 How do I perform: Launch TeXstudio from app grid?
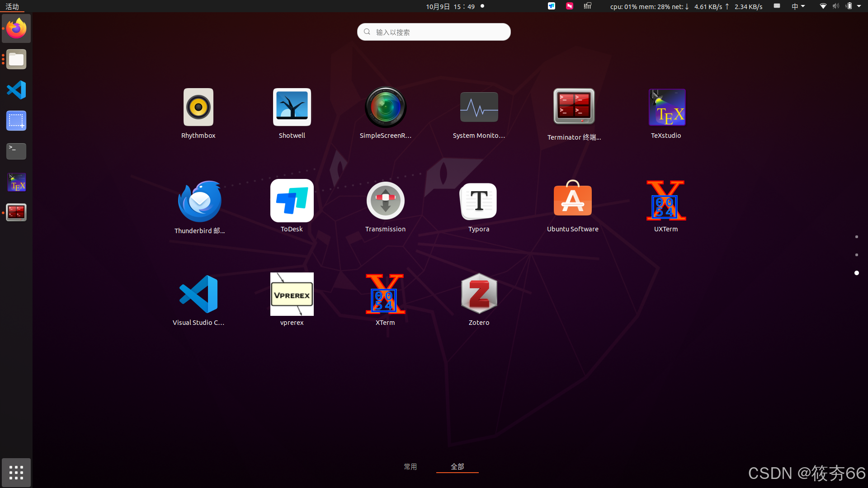[x=666, y=108]
